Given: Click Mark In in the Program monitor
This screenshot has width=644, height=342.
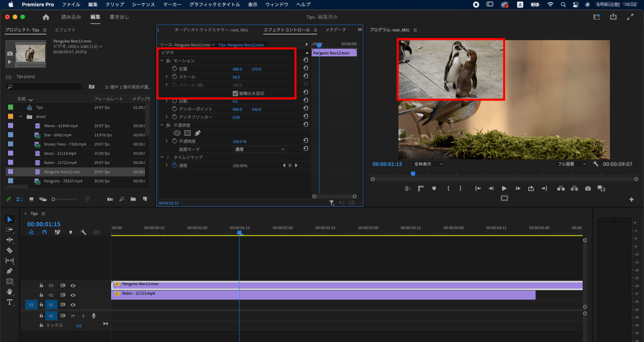Looking at the screenshot, I should pos(448,188).
